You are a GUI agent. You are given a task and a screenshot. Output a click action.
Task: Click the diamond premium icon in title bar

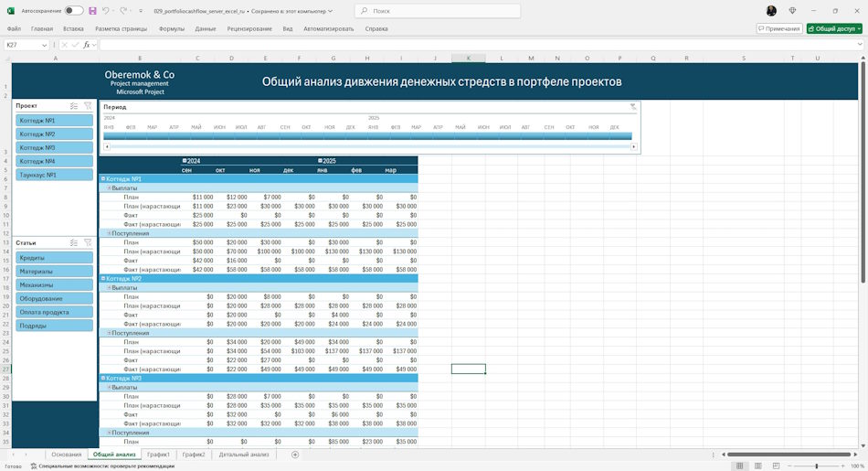(x=792, y=11)
